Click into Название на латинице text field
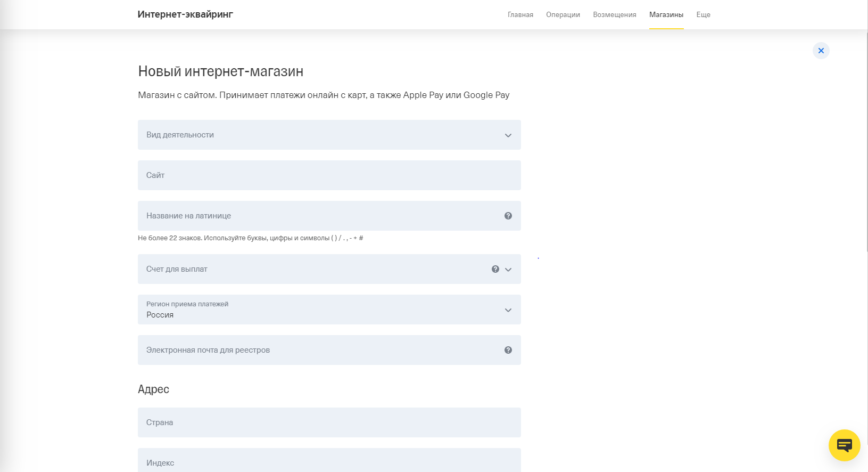 point(319,216)
